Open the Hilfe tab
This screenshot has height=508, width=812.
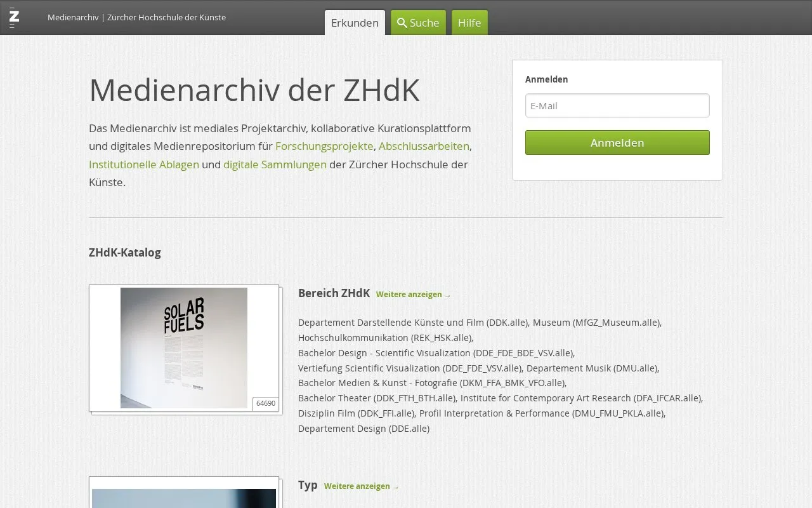coord(469,23)
